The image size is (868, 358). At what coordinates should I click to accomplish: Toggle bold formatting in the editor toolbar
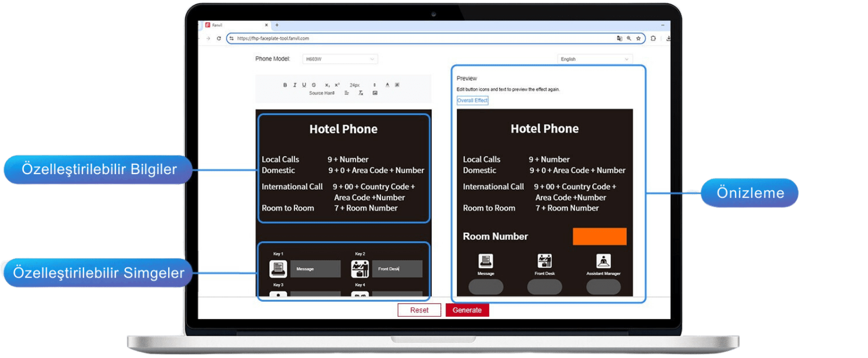[x=285, y=85]
